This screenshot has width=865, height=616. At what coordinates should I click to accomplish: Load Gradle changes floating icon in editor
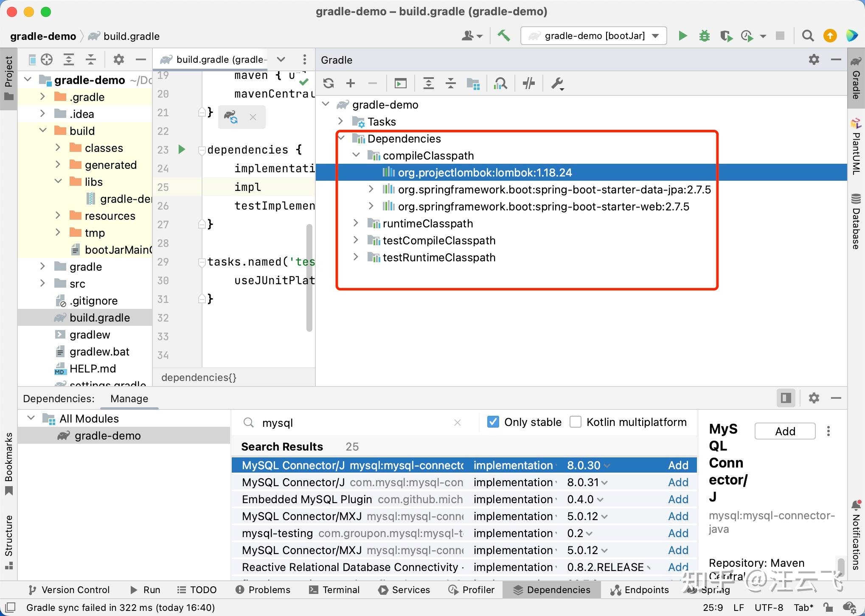point(231,117)
